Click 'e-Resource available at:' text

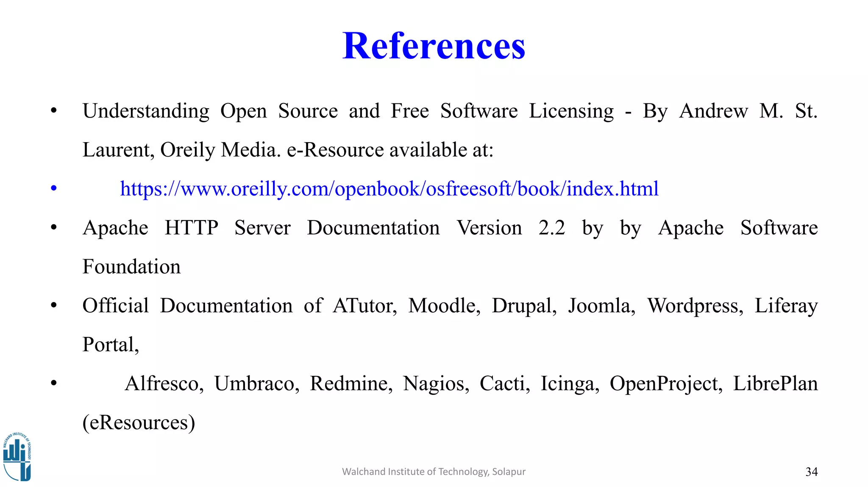(390, 150)
